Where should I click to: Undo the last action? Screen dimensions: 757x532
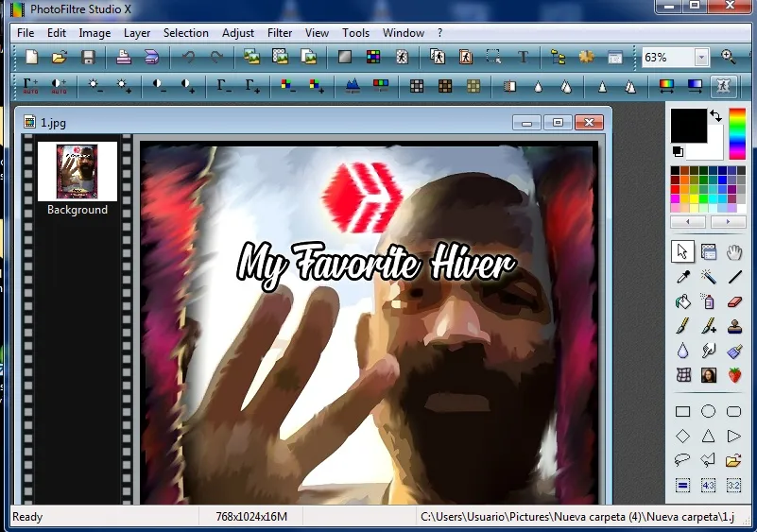tap(188, 57)
